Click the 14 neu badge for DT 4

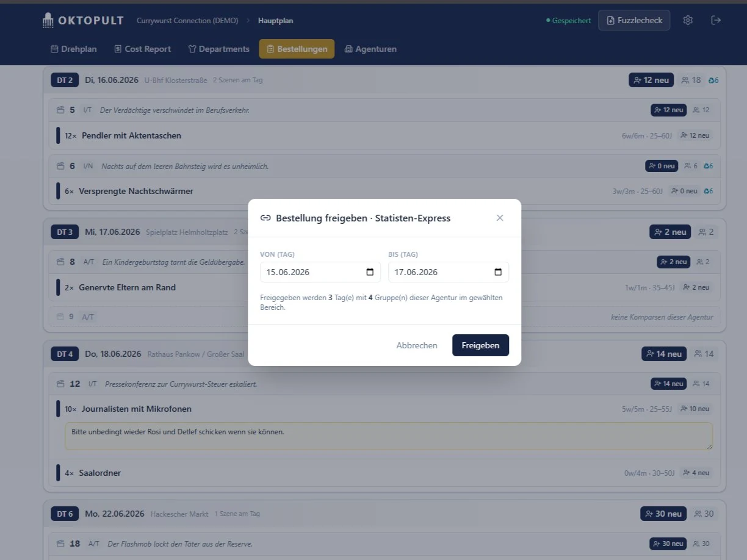tap(664, 354)
